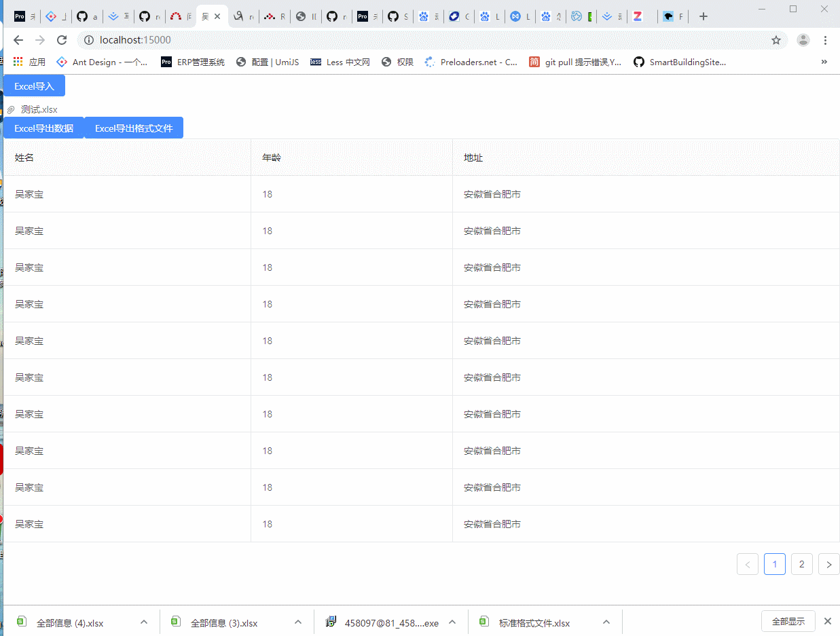Click the Excel导入 button
This screenshot has width=840, height=636.
click(34, 86)
